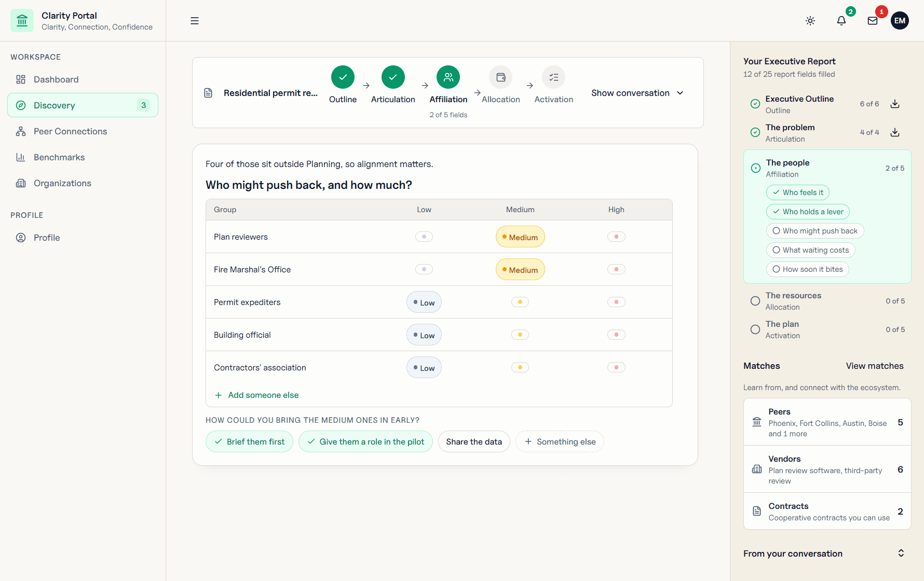The height and width of the screenshot is (581, 924).
Task: Go to the Outline step circle
Action: [x=343, y=77]
